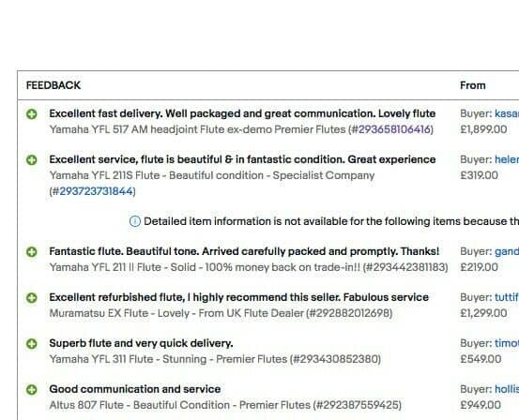Click the green plus icon beside 'Good communication and service'
Viewport: 519px width, 420px height.
[32, 390]
